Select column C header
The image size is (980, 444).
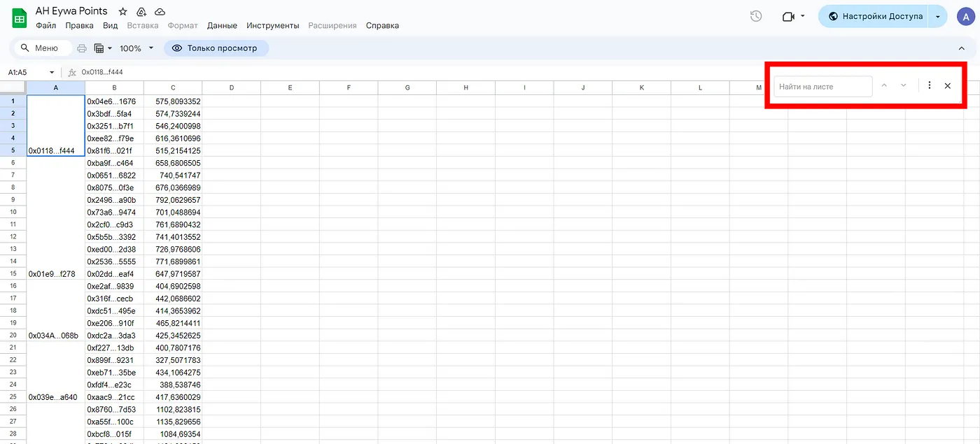(x=173, y=87)
